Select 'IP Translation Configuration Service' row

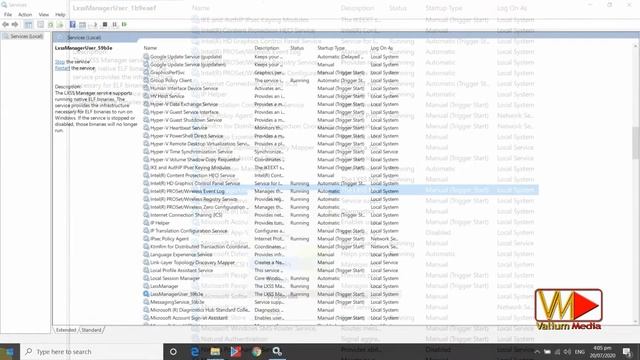click(271, 231)
